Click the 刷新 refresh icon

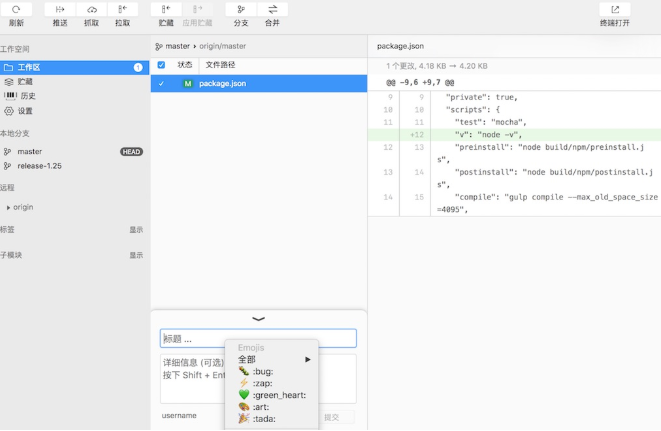point(16,10)
